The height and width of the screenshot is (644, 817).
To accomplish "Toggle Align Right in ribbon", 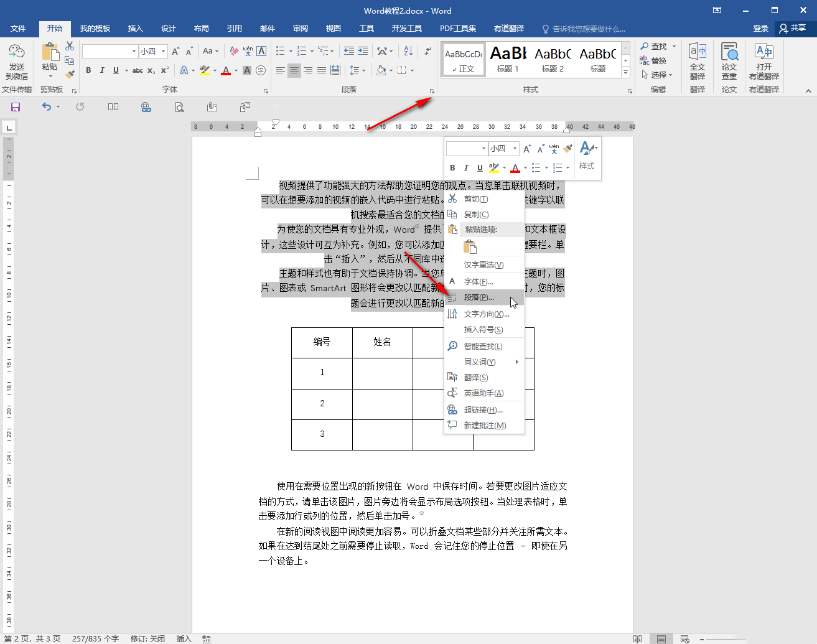I will click(x=308, y=70).
